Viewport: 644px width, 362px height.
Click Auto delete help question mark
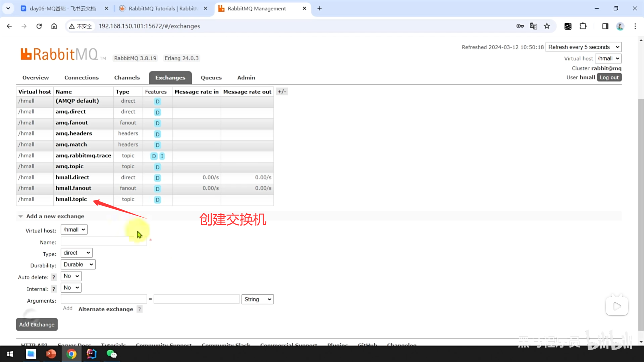(x=54, y=277)
